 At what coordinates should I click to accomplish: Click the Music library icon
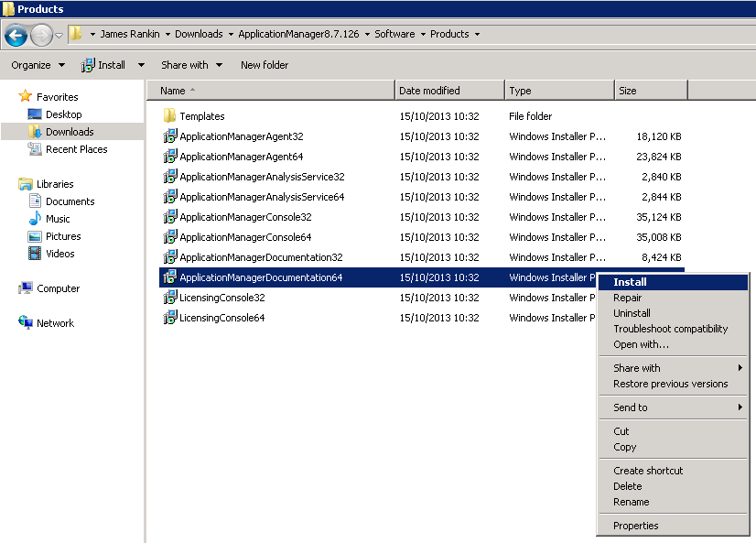35,219
